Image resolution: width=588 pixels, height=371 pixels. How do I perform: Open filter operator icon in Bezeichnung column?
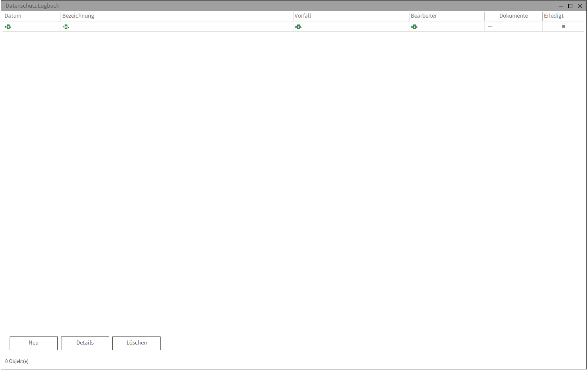(66, 26)
